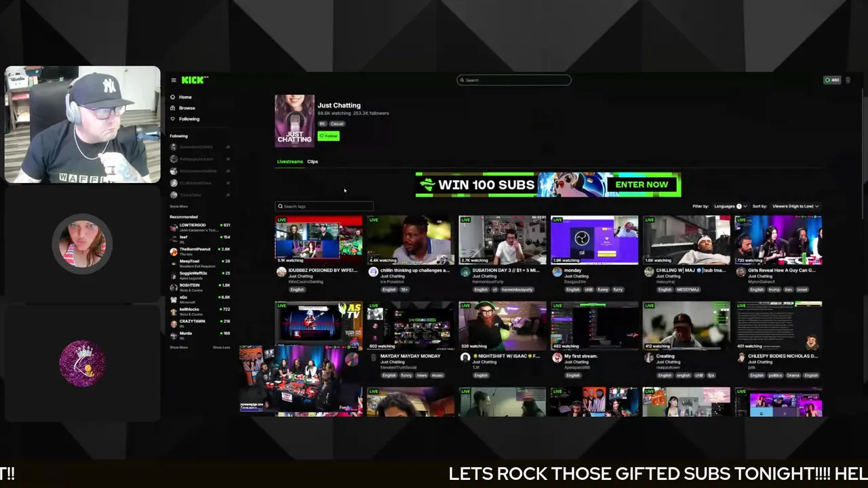
Task: Click the icon right of the points badge
Action: tap(848, 80)
